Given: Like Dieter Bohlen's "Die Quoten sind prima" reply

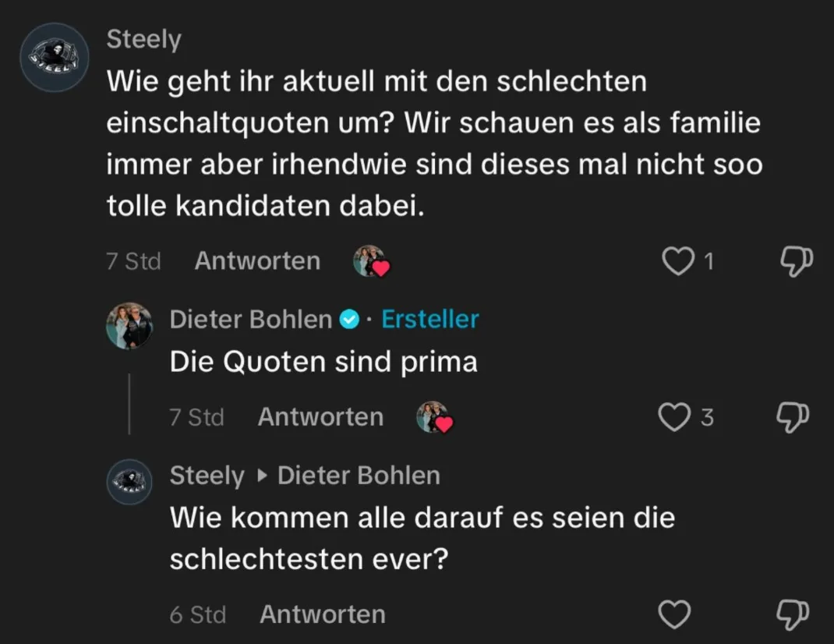Looking at the screenshot, I should click(x=674, y=418).
